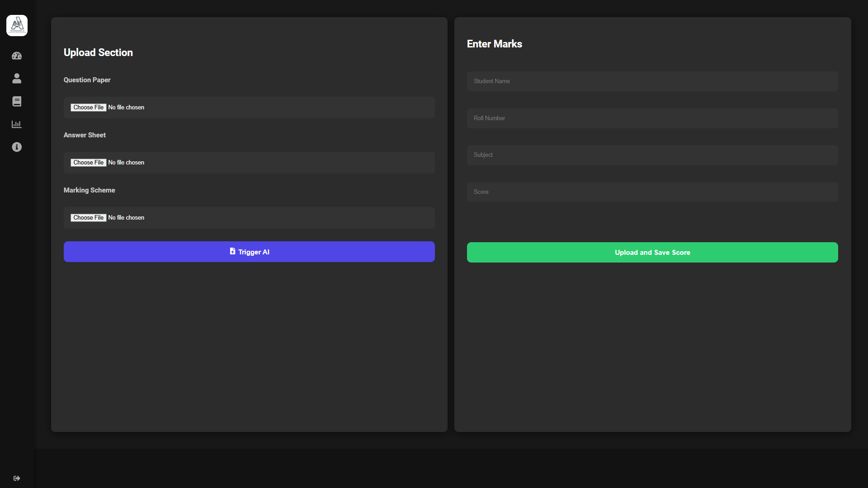Click the Answer Sheet file input row
The width and height of the screenshot is (868, 488).
tap(249, 162)
